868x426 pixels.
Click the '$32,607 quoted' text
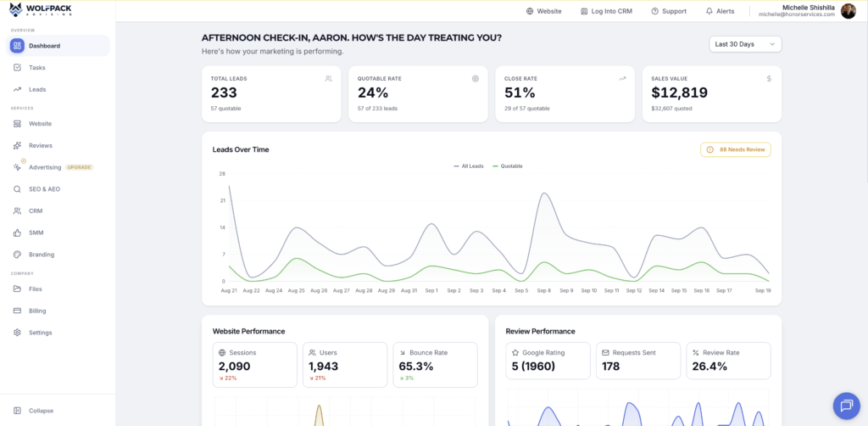coord(671,109)
